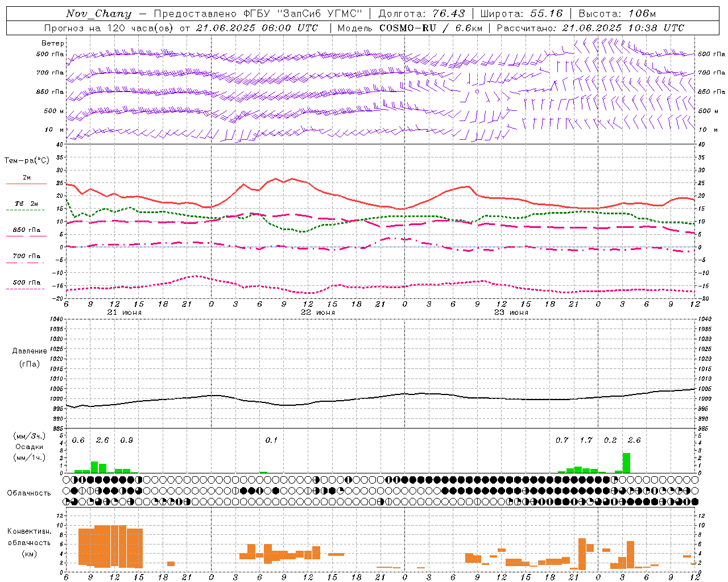
Task: Click the model label COSMO-RU / 6.6км
Action: (x=431, y=28)
